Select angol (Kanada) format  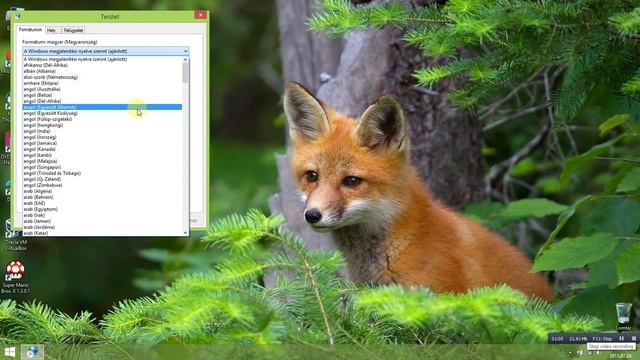(102, 149)
